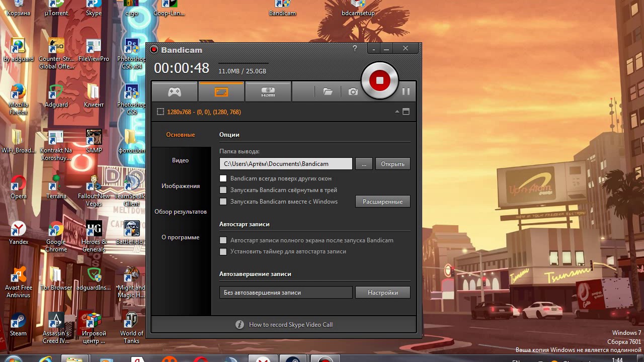Select the bdcamsetup desktop icon
Screen dimensions: 644x362
point(358,9)
